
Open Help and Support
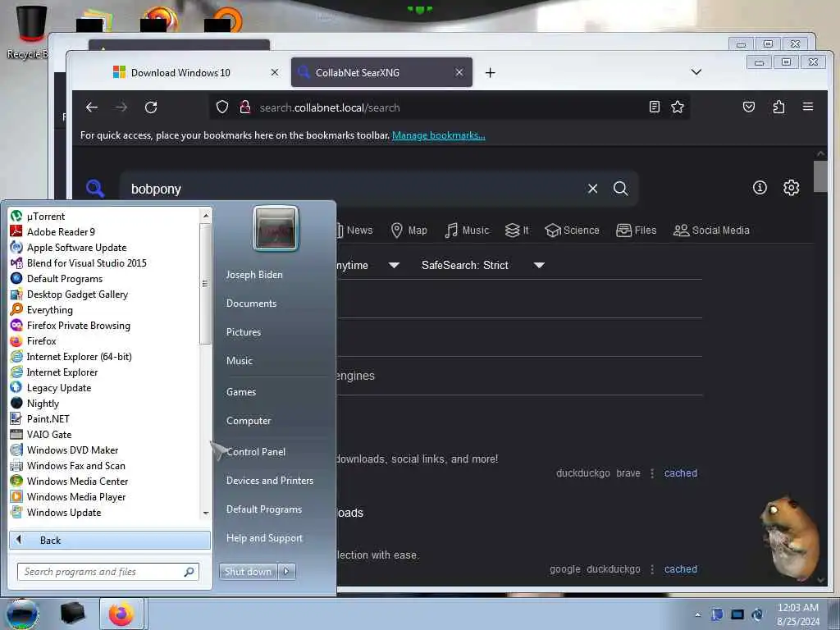point(265,538)
